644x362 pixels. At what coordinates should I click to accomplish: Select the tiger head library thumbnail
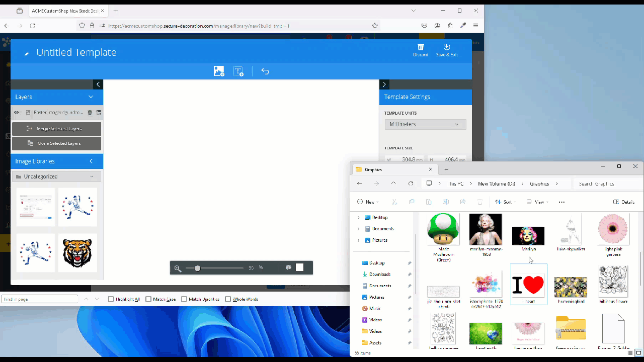77,253
